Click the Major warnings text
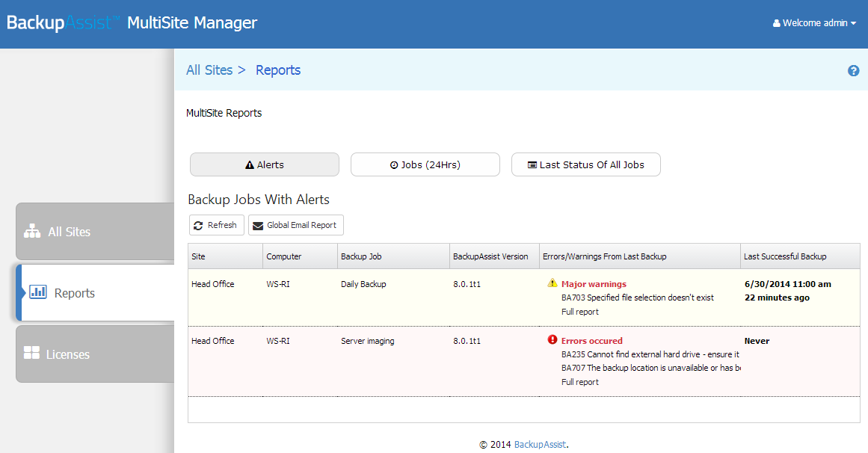The height and width of the screenshot is (453, 868). click(x=594, y=284)
